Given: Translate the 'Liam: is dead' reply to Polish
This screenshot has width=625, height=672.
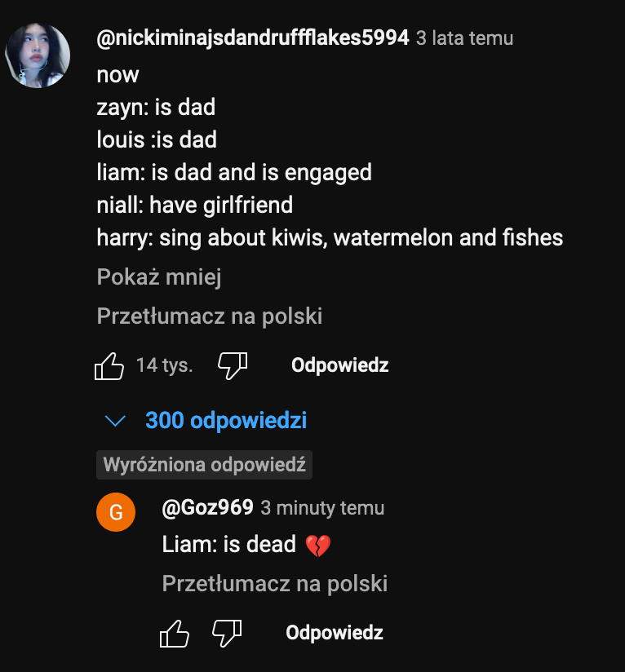Looking at the screenshot, I should click(x=274, y=584).
